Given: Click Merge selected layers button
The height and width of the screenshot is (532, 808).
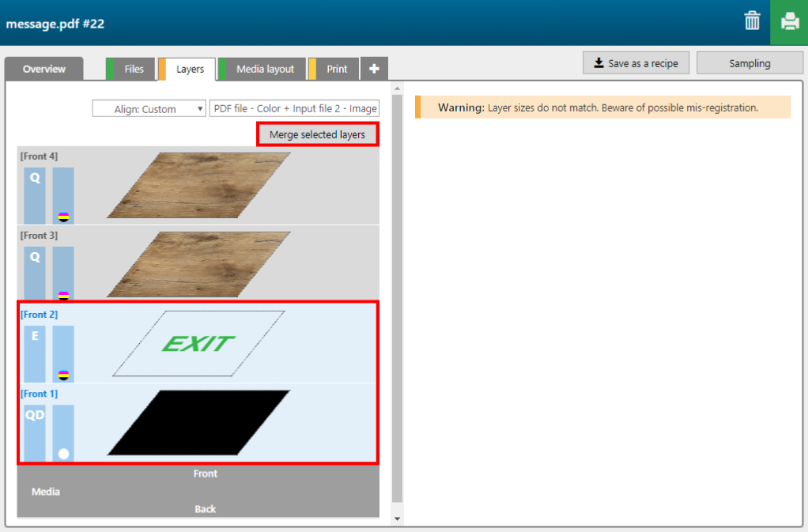Looking at the screenshot, I should pyautogui.click(x=317, y=134).
